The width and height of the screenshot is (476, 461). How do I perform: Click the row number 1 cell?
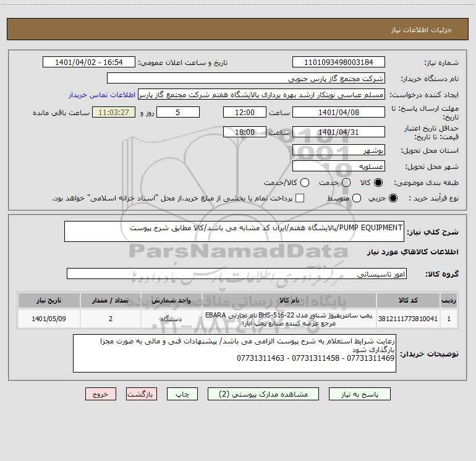[x=449, y=319]
